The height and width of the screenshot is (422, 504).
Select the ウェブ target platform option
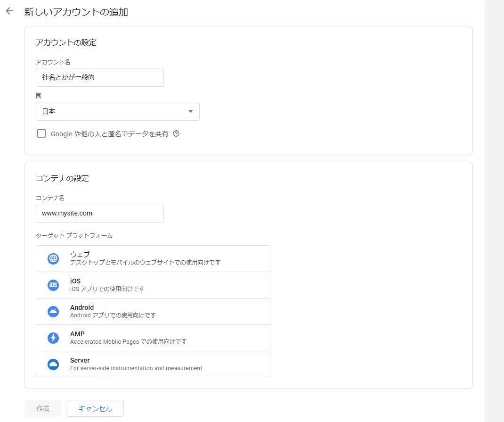pyautogui.click(x=154, y=258)
